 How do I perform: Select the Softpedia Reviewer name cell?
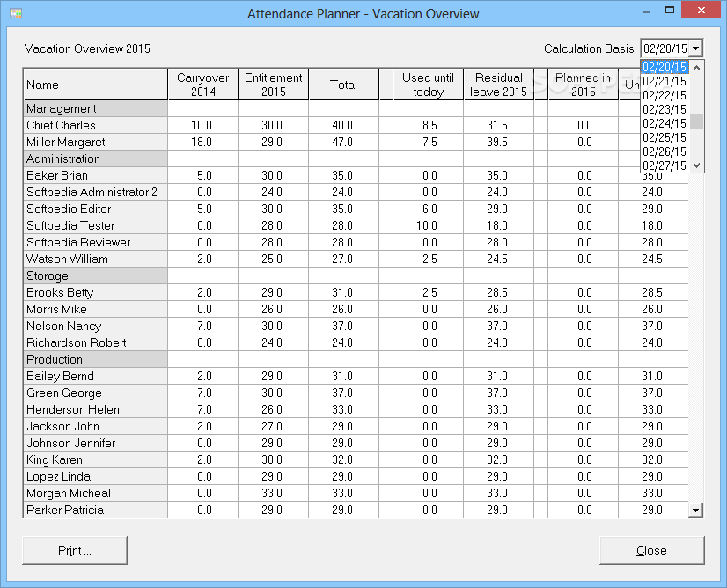(95, 242)
